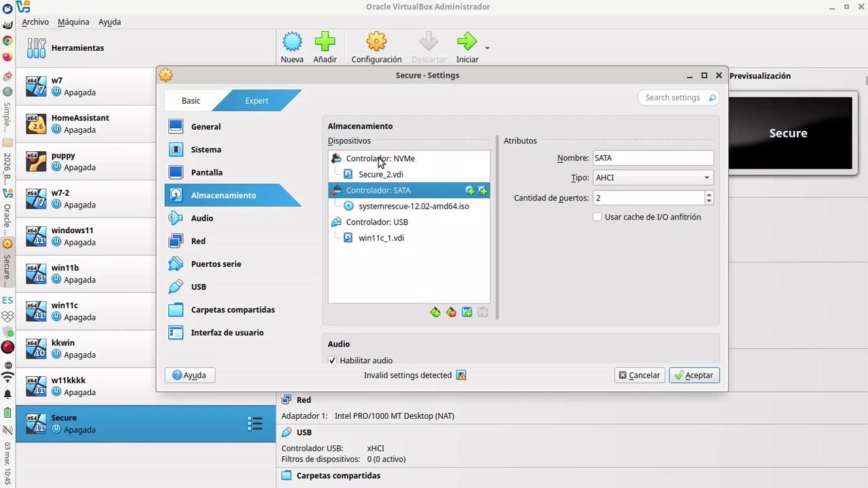Click the search magnifier icon in settings
This screenshot has height=488, width=868.
pos(712,98)
